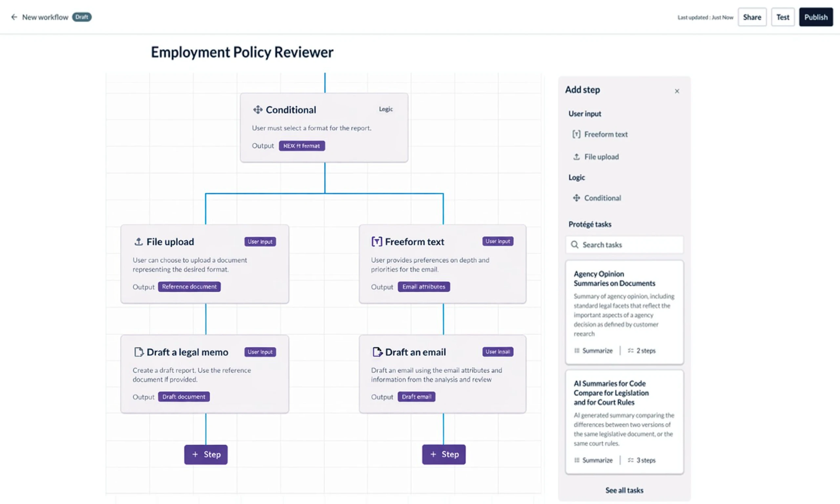840x504 pixels.
Task: Close the Add step panel
Action: coord(677,91)
